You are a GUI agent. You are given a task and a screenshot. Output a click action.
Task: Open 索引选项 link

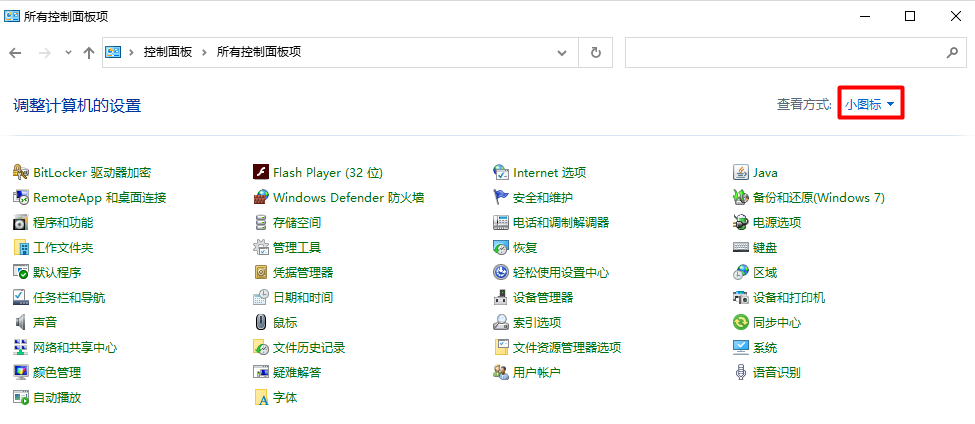coord(537,322)
